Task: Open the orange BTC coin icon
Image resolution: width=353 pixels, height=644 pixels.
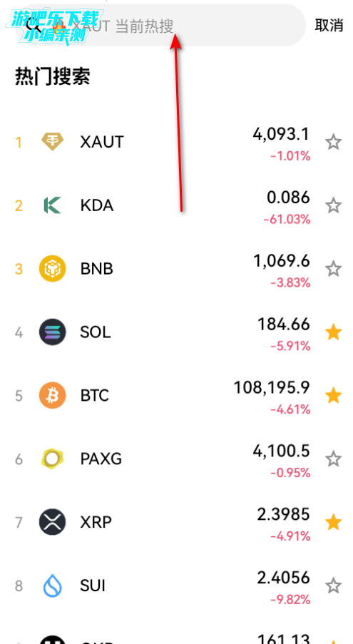Action: (x=53, y=396)
